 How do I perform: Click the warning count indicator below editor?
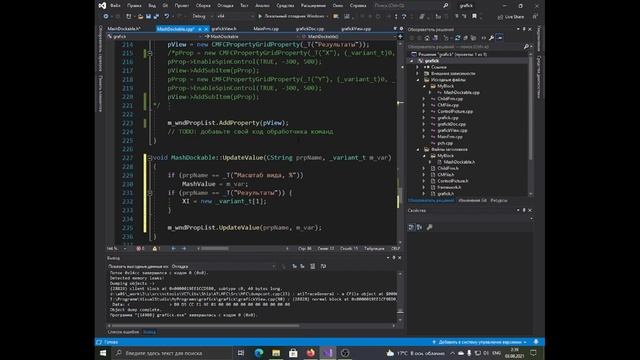point(156,249)
